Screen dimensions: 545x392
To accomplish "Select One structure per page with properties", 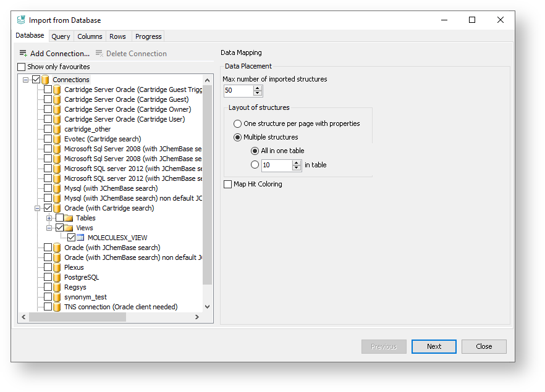I will point(238,123).
